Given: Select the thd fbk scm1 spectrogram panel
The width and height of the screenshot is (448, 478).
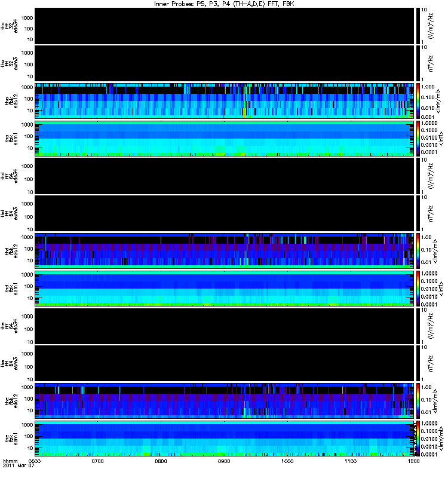Looking at the screenshot, I should coord(225,289).
